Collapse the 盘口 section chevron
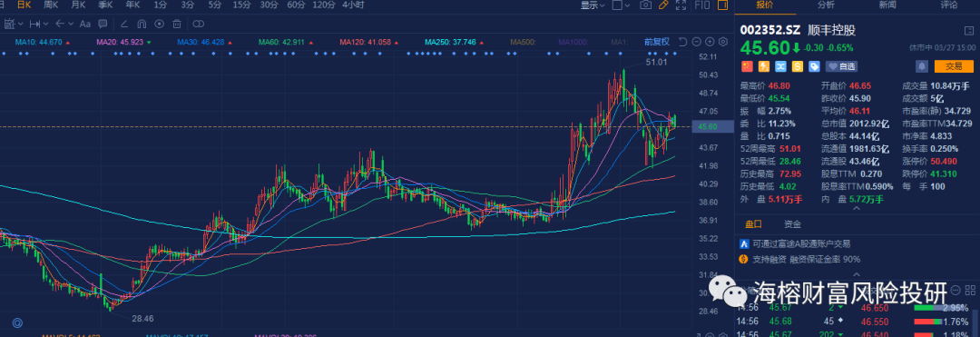Viewport: 980px width, 337px height. pyautogui.click(x=857, y=273)
